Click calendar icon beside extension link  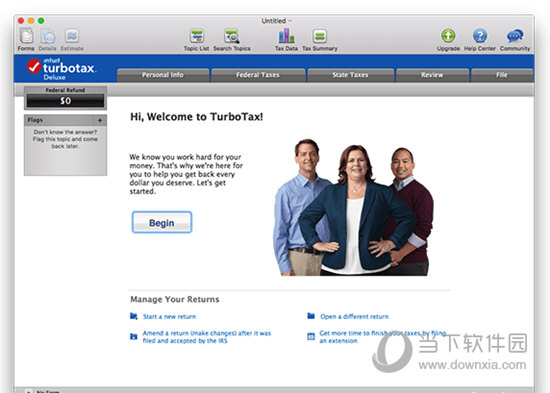click(311, 337)
